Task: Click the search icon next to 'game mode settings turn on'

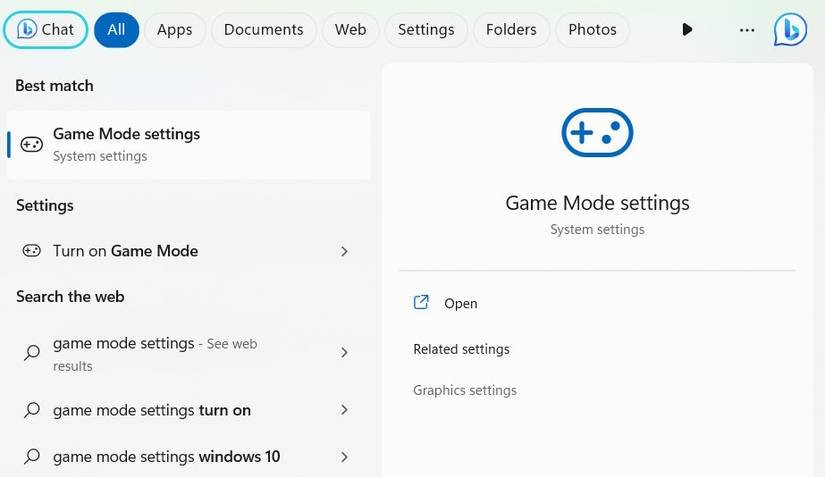Action: 32,410
